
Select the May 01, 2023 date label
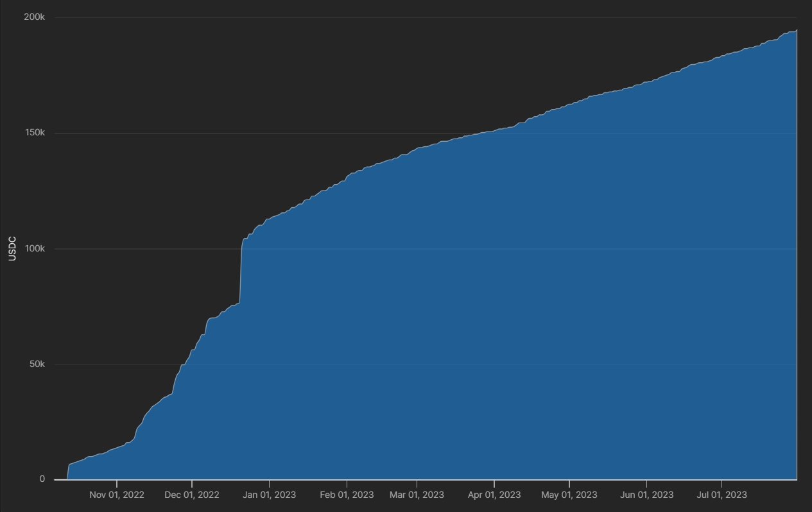tap(569, 495)
